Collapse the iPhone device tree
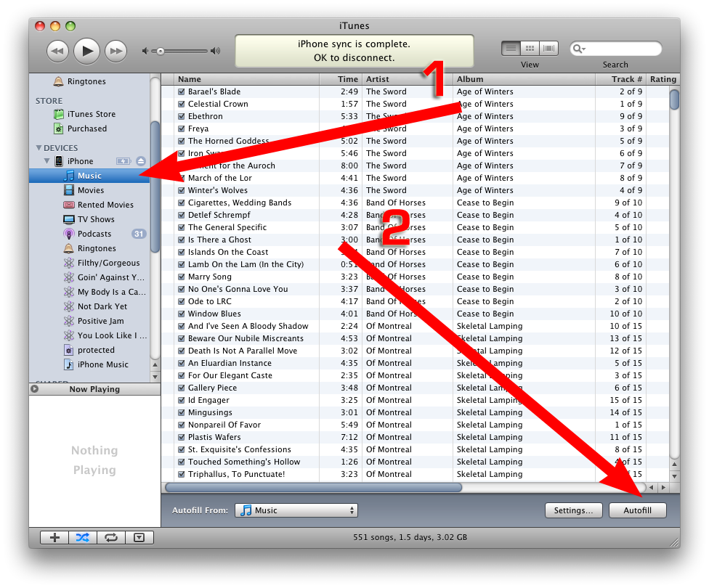Viewport: 709px width, 588px height. (47, 161)
